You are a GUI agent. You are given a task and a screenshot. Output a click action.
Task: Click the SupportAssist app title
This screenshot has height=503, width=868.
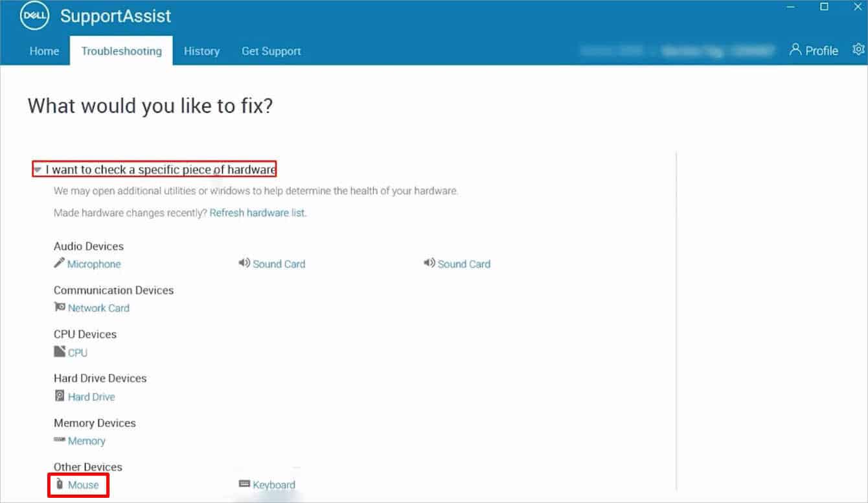coord(116,16)
